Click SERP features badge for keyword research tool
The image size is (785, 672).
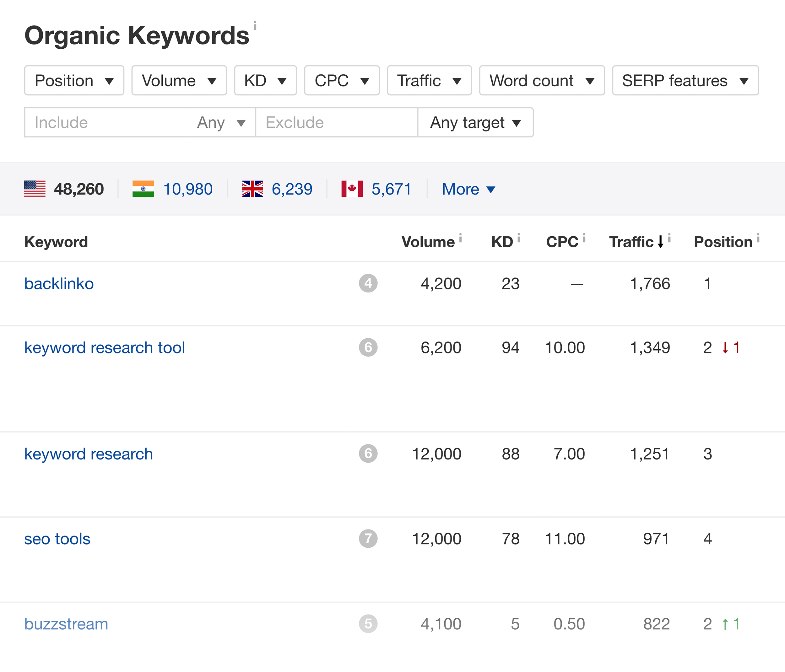point(368,347)
